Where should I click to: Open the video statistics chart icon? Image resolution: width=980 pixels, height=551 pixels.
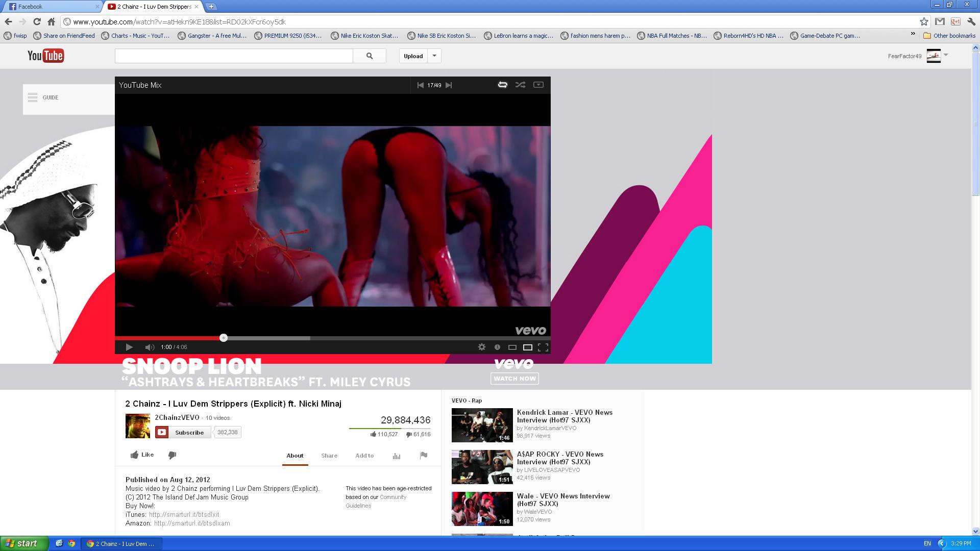(397, 456)
